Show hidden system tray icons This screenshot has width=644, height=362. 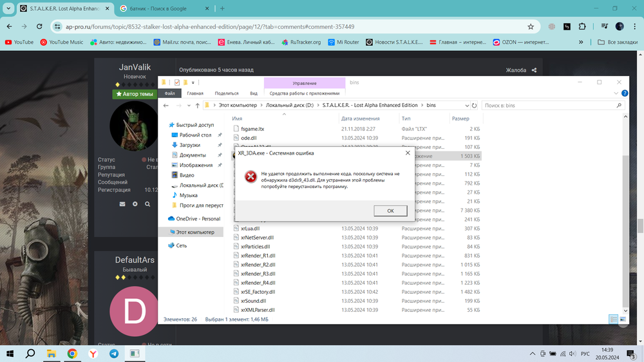coord(532,354)
